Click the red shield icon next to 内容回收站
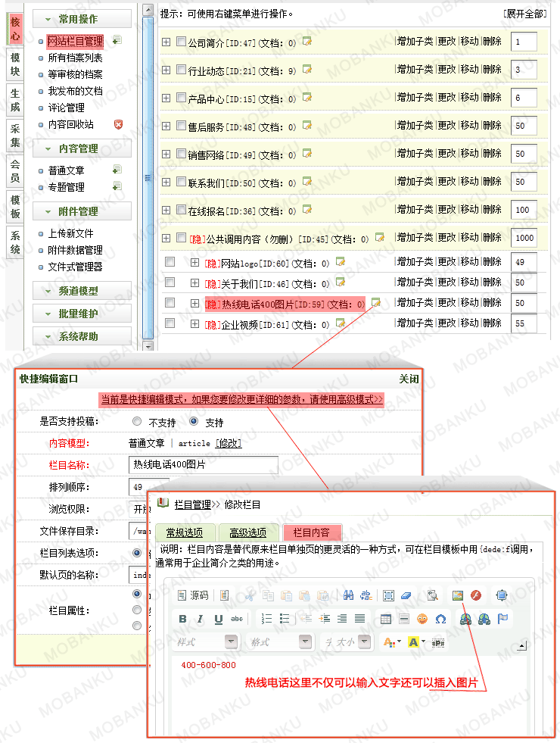Viewport: 560px width, 743px height. (x=118, y=124)
